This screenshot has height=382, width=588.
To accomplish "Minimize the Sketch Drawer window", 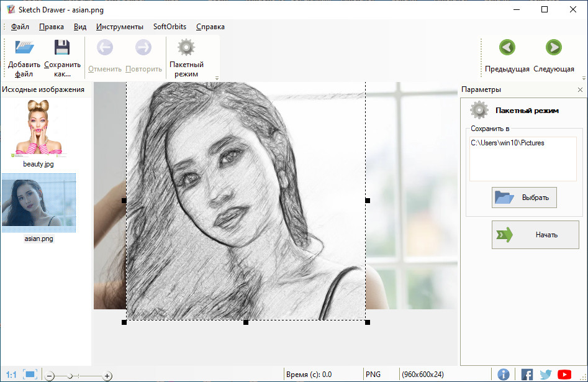I will tap(517, 10).
